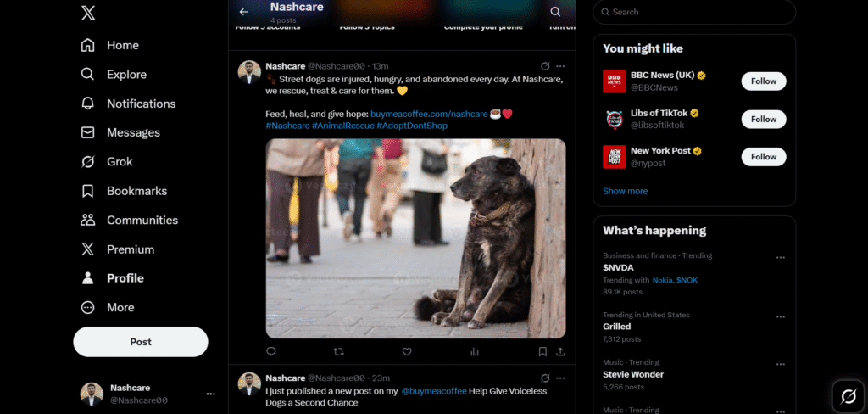Open account switcher dots next to Nashcare
This screenshot has width=868, height=414.
click(x=211, y=394)
